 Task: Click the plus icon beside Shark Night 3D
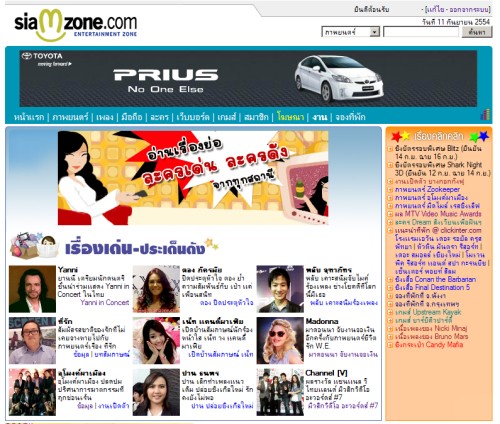click(390, 165)
